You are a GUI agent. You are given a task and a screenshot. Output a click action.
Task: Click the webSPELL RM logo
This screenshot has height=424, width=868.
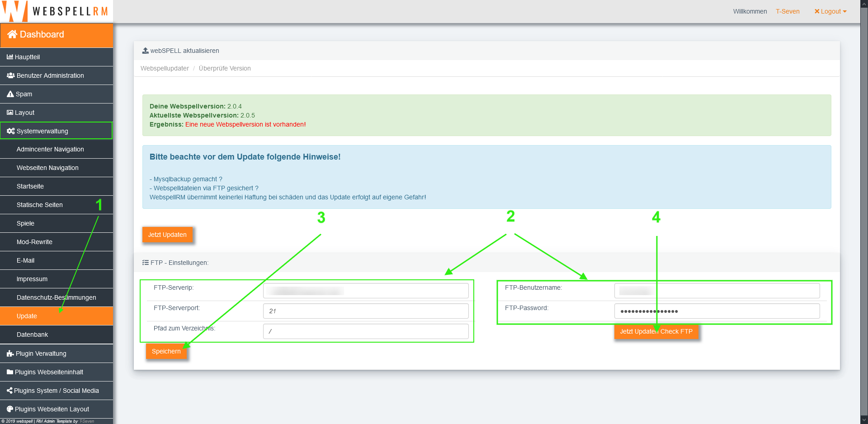56,11
